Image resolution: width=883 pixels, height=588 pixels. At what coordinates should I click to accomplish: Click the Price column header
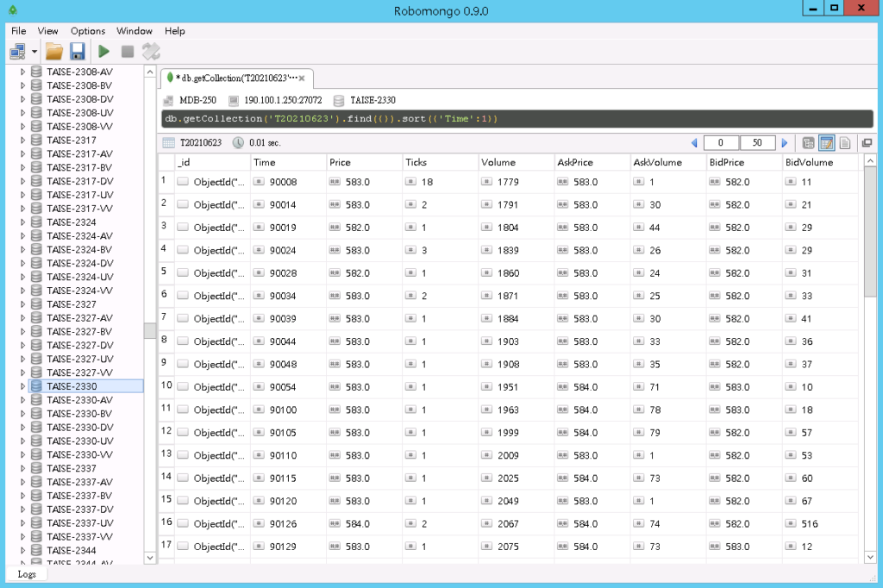pyautogui.click(x=365, y=162)
